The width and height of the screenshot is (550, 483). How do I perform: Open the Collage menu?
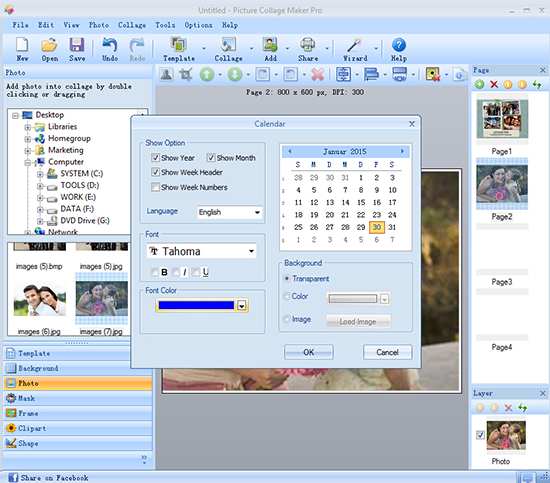(x=132, y=25)
